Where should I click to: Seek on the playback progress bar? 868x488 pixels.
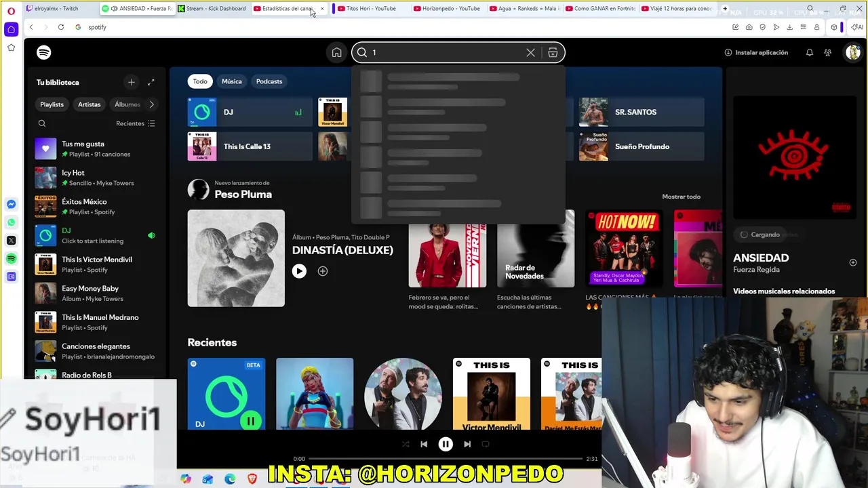446,459
